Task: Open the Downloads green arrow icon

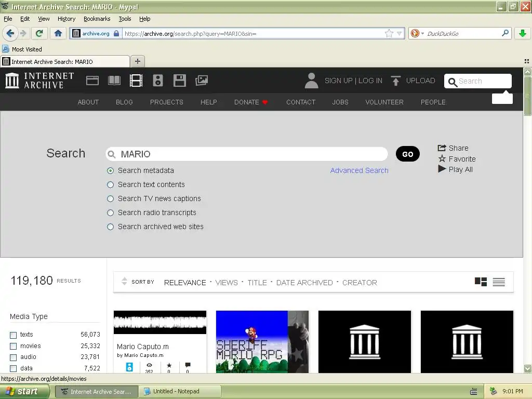Action: (523, 33)
